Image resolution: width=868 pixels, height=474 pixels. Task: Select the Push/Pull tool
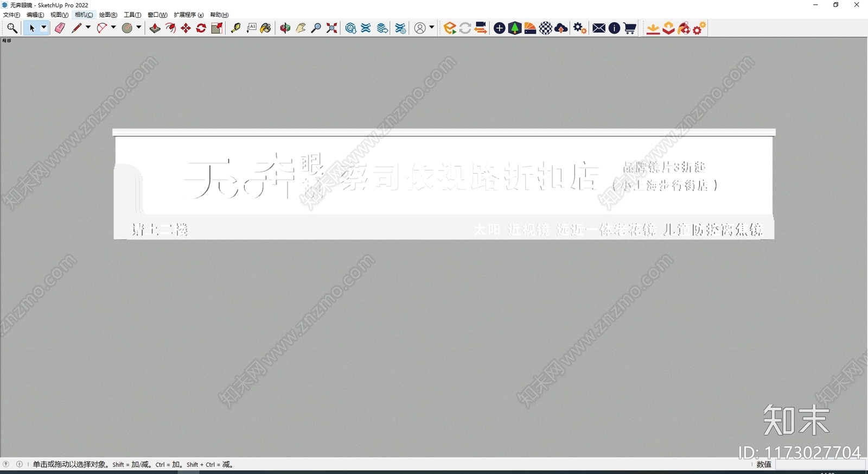tap(155, 28)
